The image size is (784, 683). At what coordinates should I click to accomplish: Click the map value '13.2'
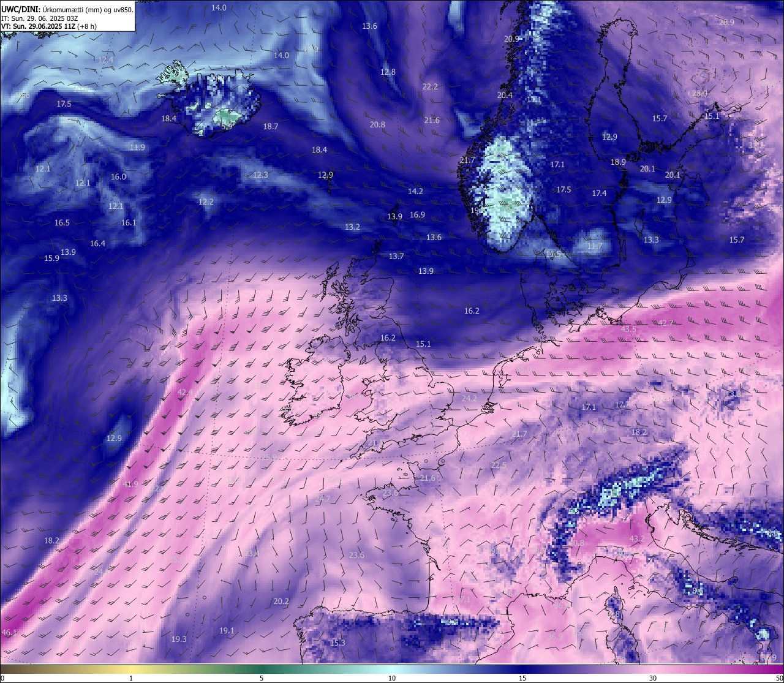[352, 227]
